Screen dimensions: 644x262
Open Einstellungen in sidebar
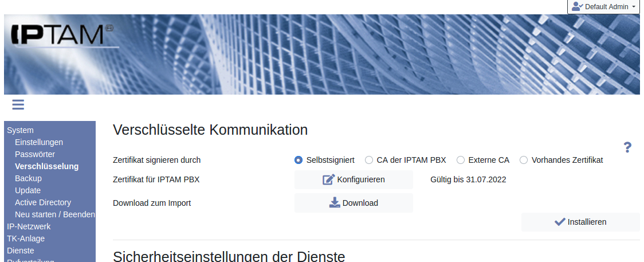(x=39, y=142)
